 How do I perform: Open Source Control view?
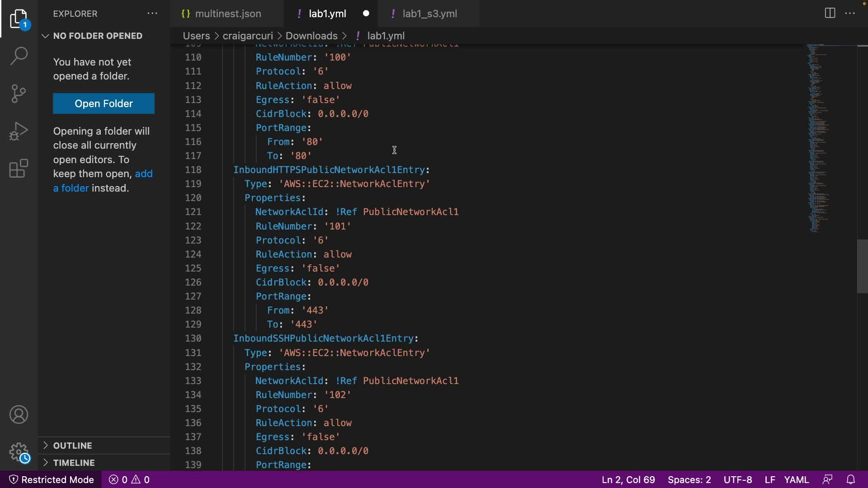click(x=19, y=94)
